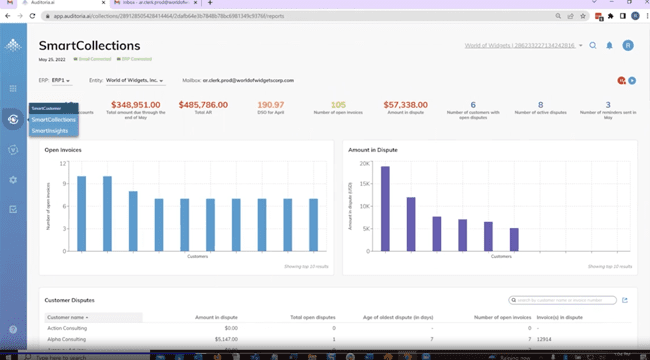
Task: Click the search magnifier in the header
Action: pos(593,45)
